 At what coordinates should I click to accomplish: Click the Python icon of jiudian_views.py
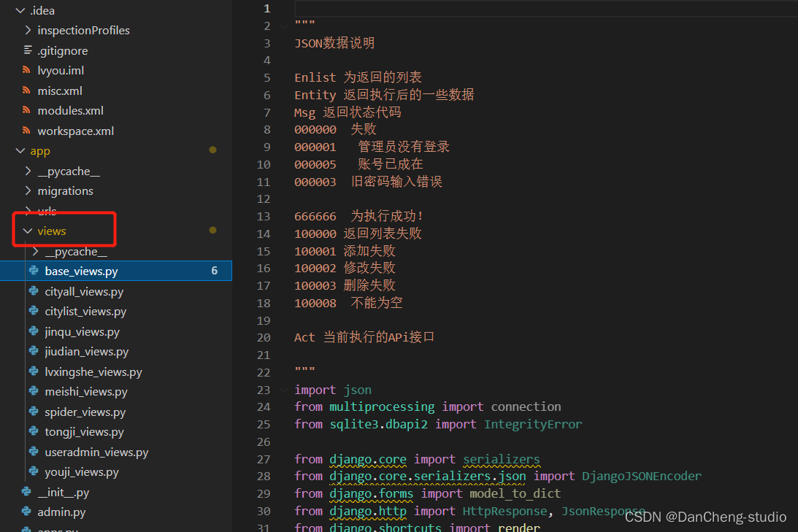pos(34,351)
